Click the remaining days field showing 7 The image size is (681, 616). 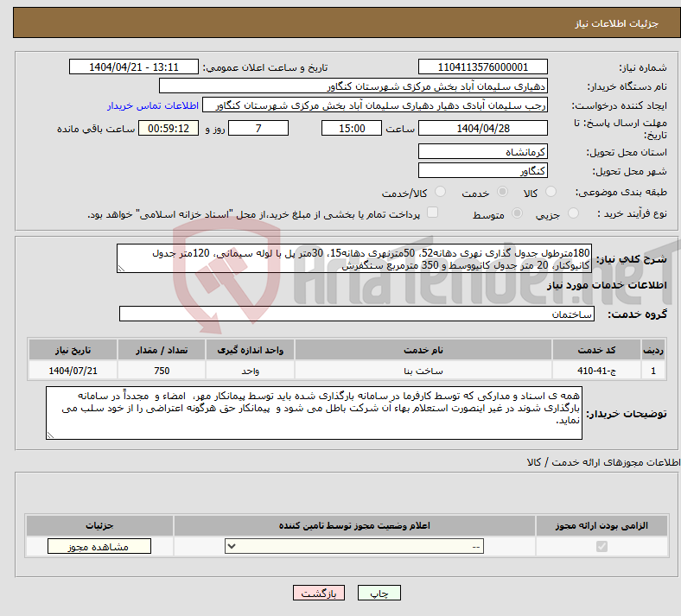tap(258, 128)
